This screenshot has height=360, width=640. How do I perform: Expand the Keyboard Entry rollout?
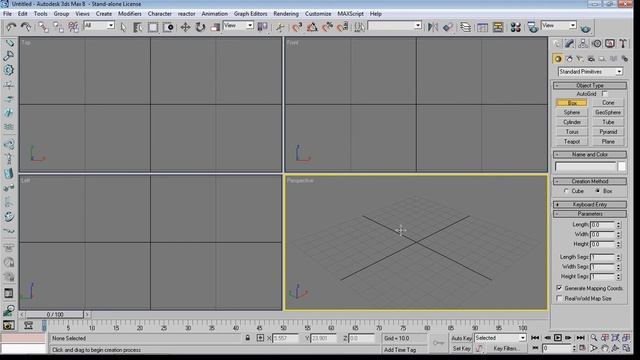click(x=590, y=204)
